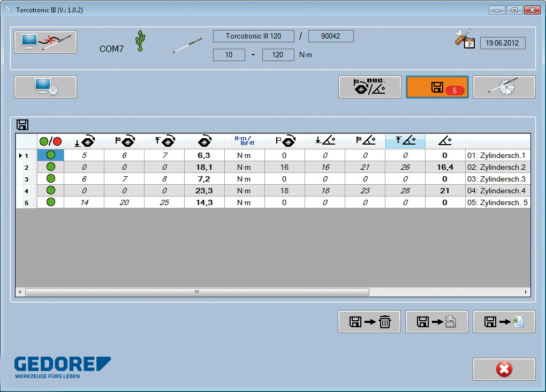The height and width of the screenshot is (392, 546).
Task: Click the green status indicator in row 3
Action: [50, 179]
